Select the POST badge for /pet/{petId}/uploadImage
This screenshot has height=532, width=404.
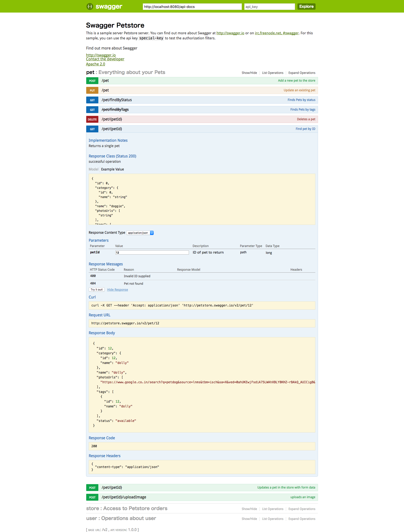click(x=92, y=497)
